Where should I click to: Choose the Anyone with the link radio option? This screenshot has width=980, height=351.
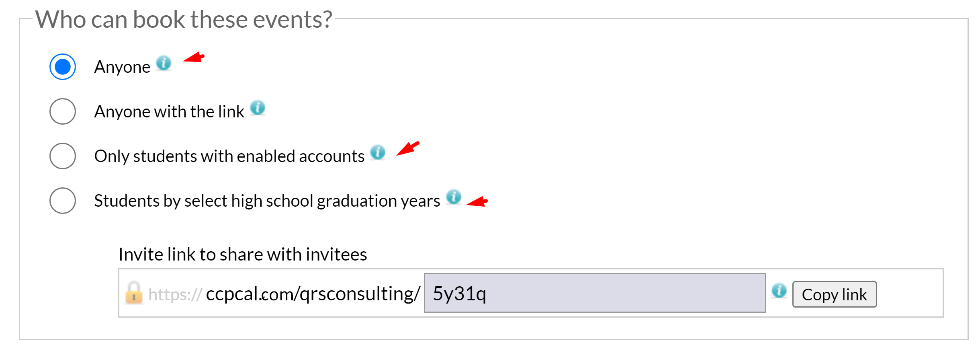coord(63,111)
